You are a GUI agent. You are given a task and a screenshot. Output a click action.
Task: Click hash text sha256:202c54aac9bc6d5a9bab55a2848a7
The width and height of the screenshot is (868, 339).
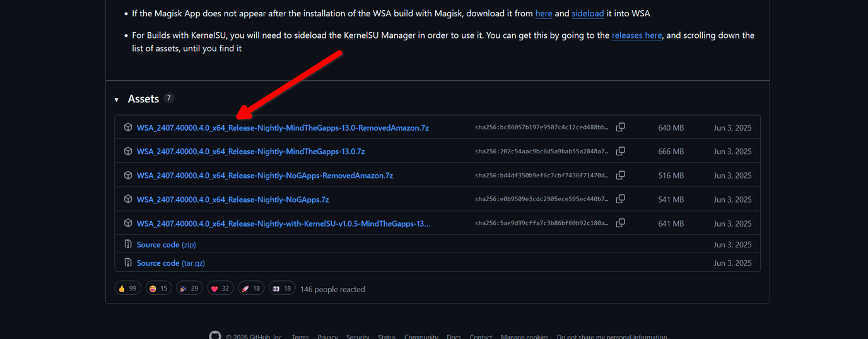click(542, 152)
